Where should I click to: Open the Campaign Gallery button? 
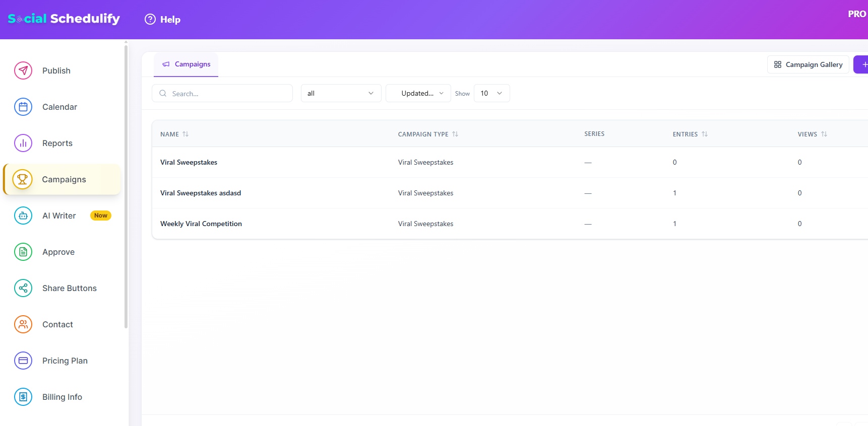coord(808,64)
